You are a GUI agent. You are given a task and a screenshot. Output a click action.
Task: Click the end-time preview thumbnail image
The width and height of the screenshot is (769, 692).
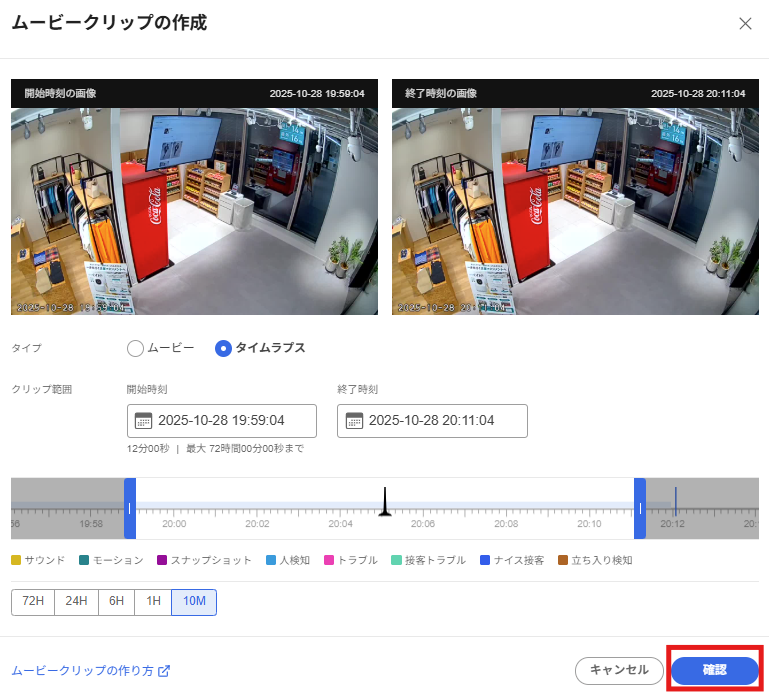[575, 211]
